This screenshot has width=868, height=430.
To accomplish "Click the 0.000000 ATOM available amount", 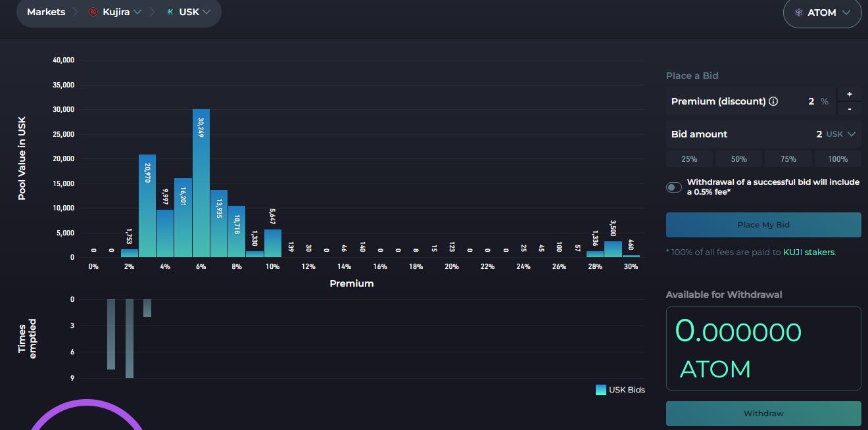I will [x=738, y=350].
